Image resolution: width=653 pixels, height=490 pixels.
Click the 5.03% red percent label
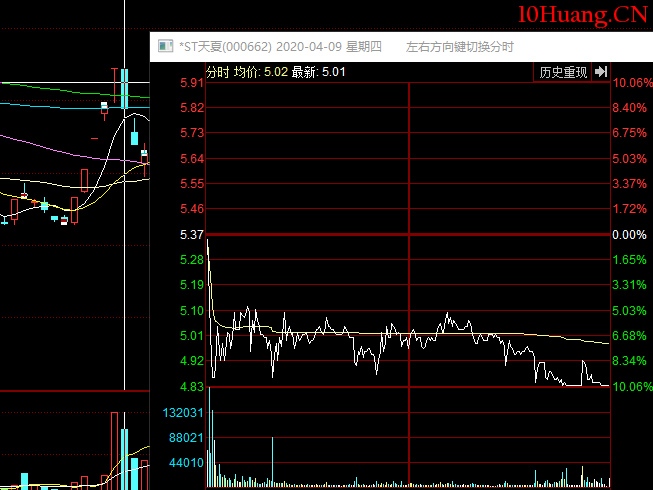tap(629, 159)
